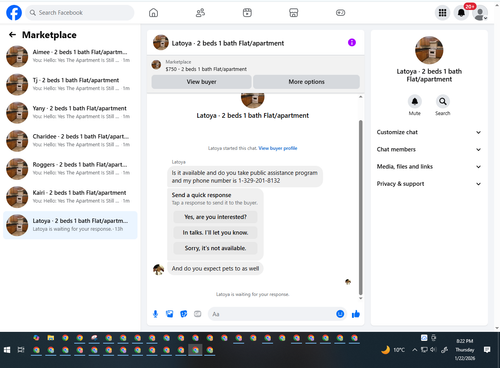Image resolution: width=500 pixels, height=368 pixels.
Task: Choose a sticker
Action: click(184, 314)
